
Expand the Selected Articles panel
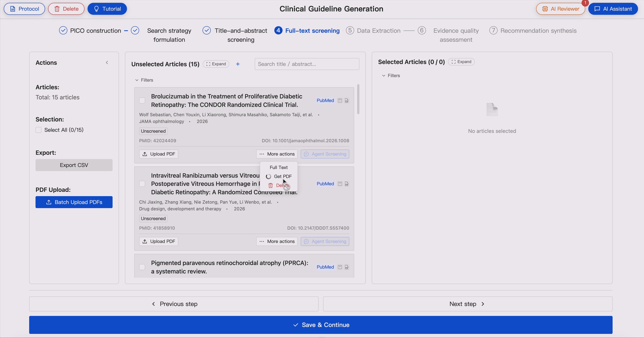(x=461, y=62)
